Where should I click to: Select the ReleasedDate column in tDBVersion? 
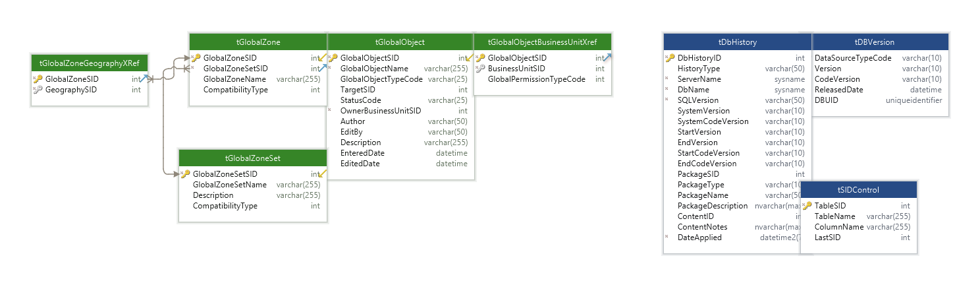click(x=839, y=90)
